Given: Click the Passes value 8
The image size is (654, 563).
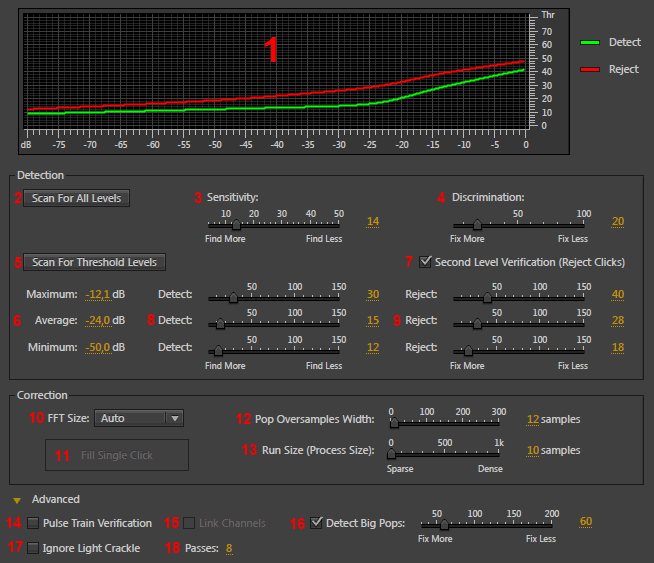Looking at the screenshot, I should click(229, 548).
